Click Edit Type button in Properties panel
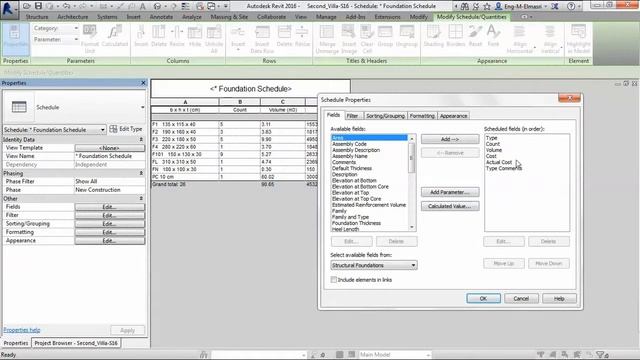This screenshot has height=360, width=640. (126, 129)
